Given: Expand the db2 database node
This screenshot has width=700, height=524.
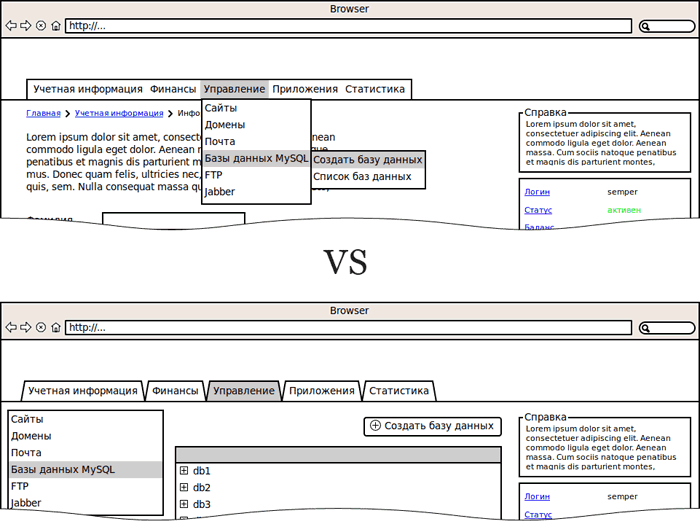Looking at the screenshot, I should [x=184, y=488].
